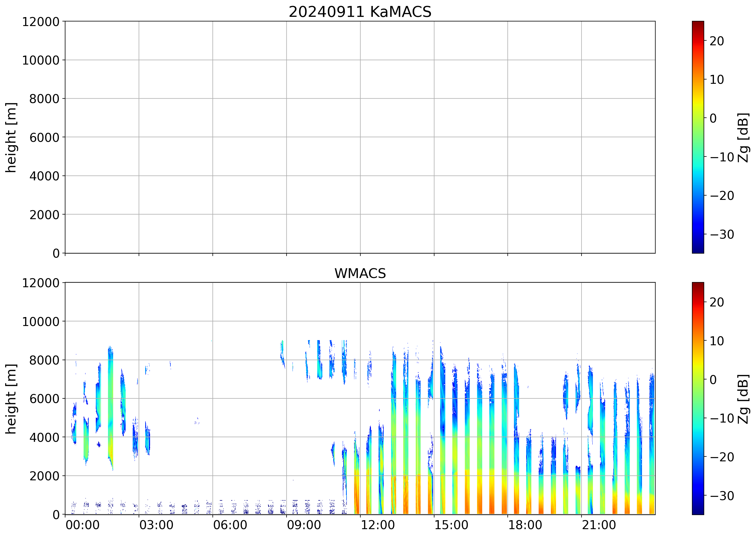
Task: Click the '03:00' x-axis tick label
Action: click(156, 525)
